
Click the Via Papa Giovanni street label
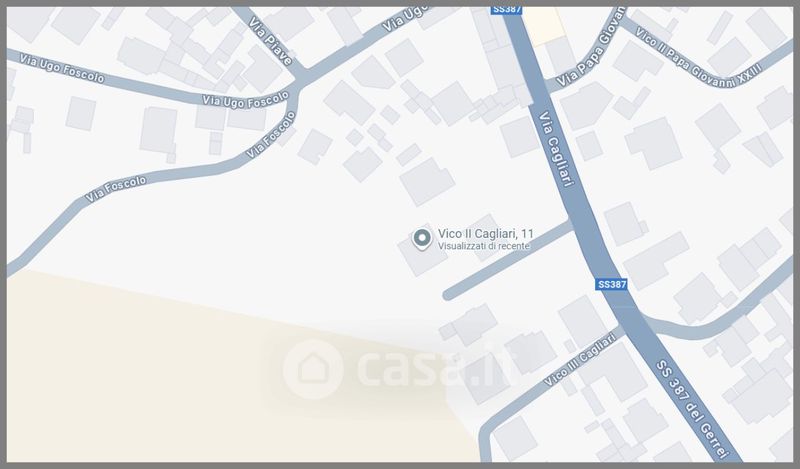(x=590, y=47)
